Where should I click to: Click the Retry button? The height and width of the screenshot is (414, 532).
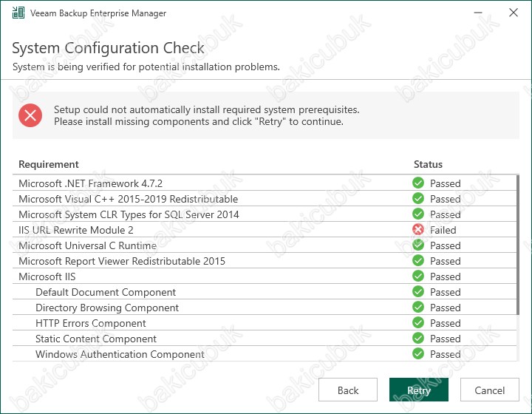(x=419, y=390)
